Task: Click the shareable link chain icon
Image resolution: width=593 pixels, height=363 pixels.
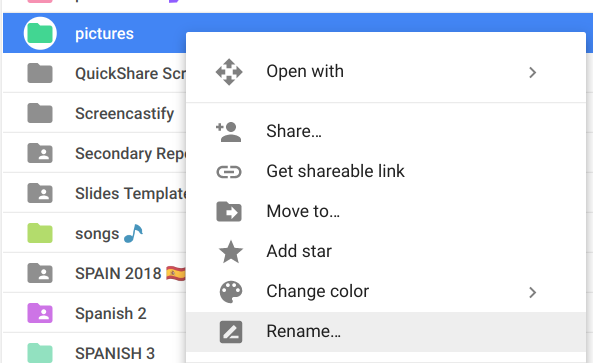Action: 229,172
